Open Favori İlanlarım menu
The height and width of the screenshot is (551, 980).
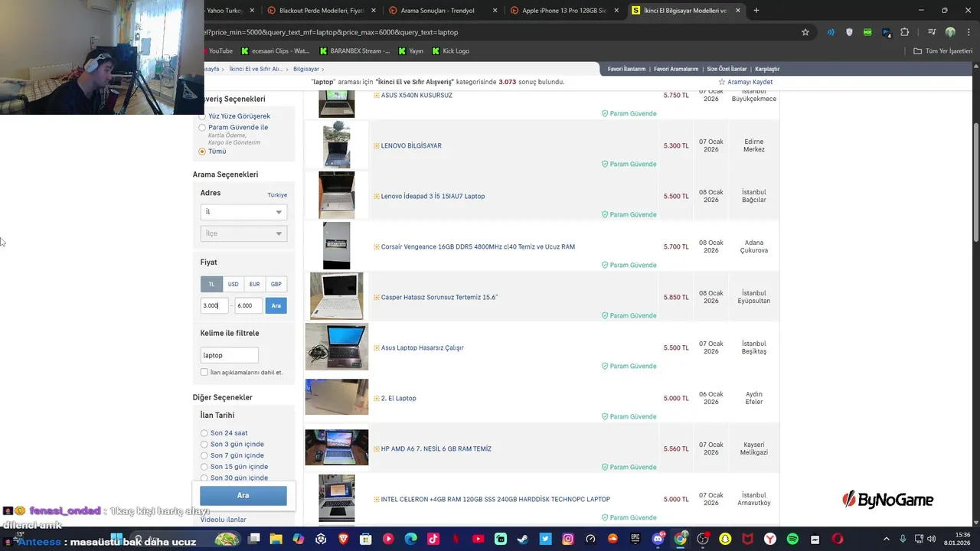[x=626, y=69]
